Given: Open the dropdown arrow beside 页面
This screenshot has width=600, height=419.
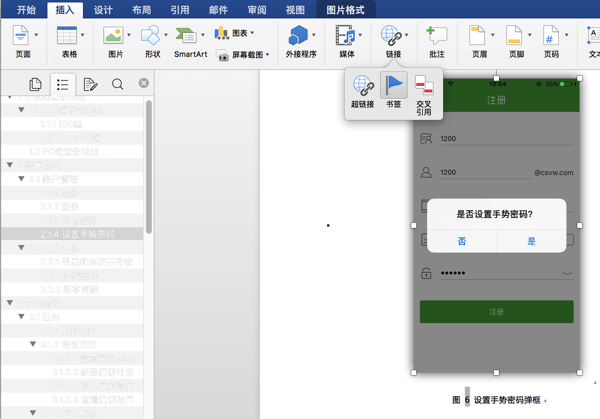Looking at the screenshot, I should [x=36, y=35].
